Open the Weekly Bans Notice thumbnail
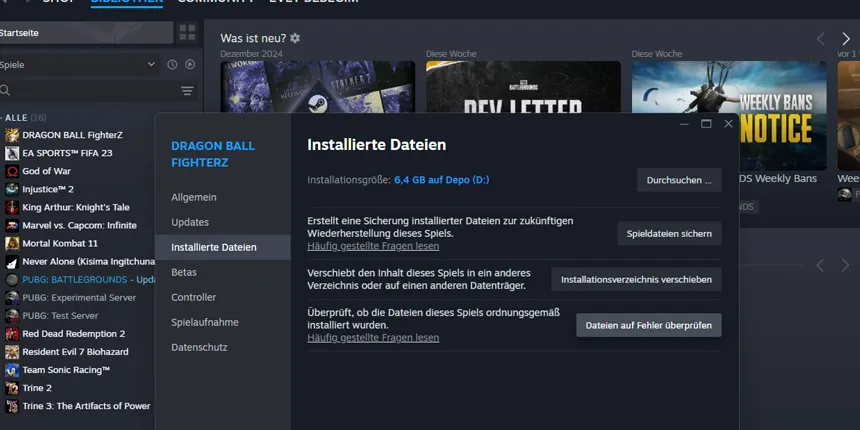The image size is (860, 430). [729, 115]
